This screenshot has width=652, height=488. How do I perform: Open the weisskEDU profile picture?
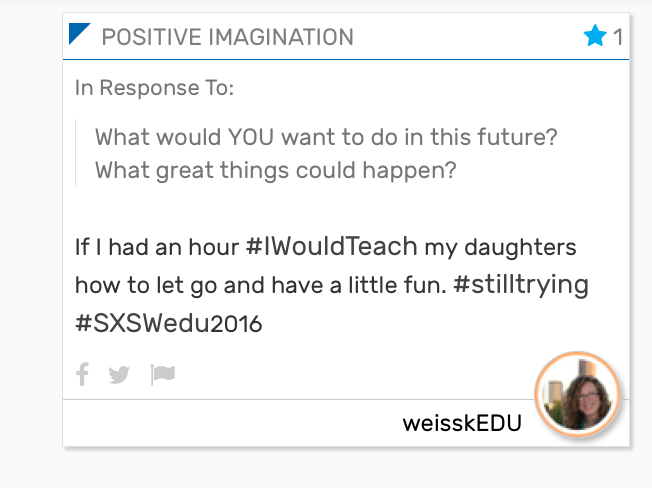pyautogui.click(x=578, y=394)
